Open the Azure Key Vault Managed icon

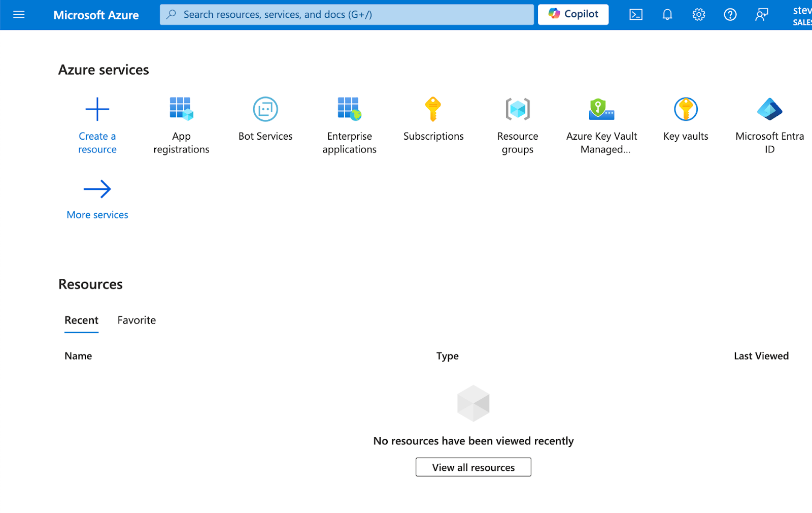tap(601, 109)
